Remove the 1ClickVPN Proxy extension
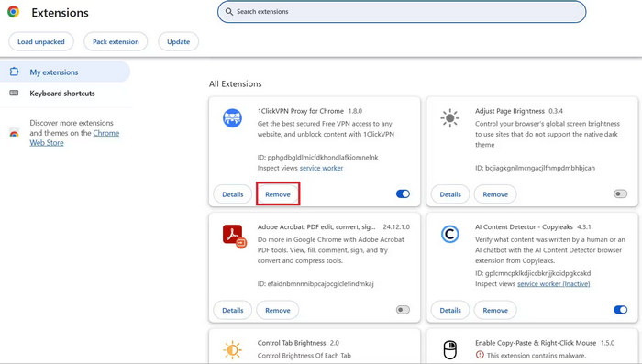 278,194
